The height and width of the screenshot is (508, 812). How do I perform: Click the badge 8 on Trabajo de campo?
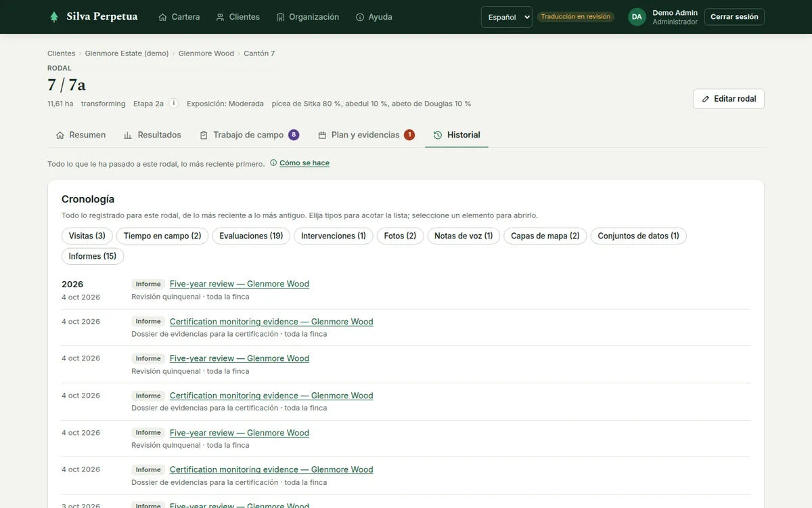[294, 135]
